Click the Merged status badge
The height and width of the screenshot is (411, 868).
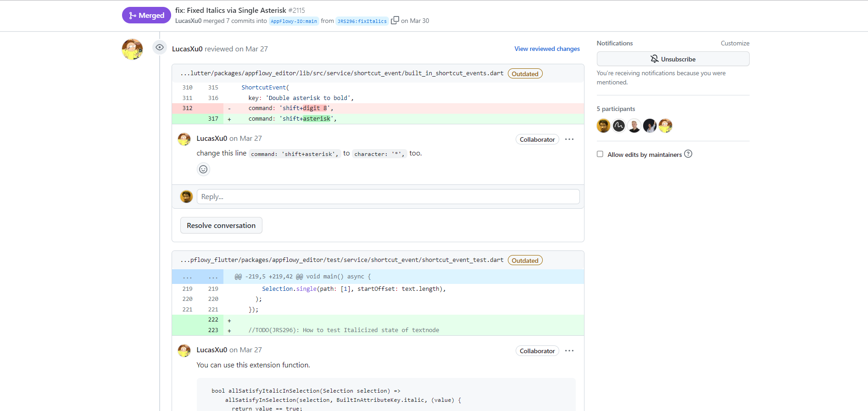[146, 15]
